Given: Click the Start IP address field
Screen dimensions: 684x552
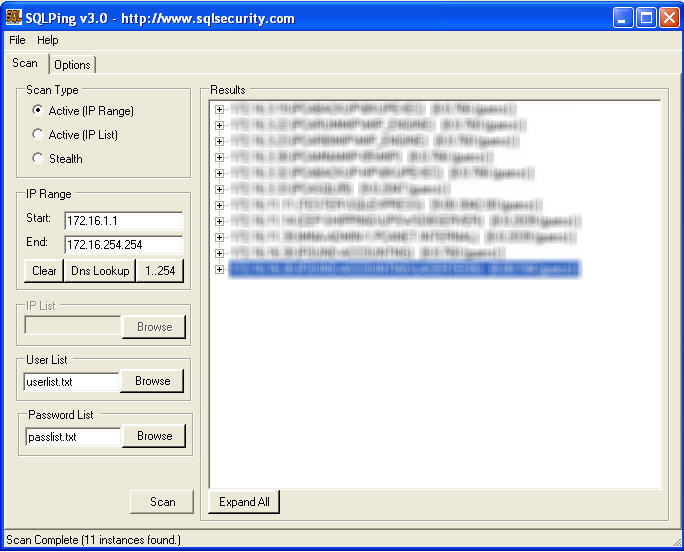Looking at the screenshot, I should pos(123,221).
